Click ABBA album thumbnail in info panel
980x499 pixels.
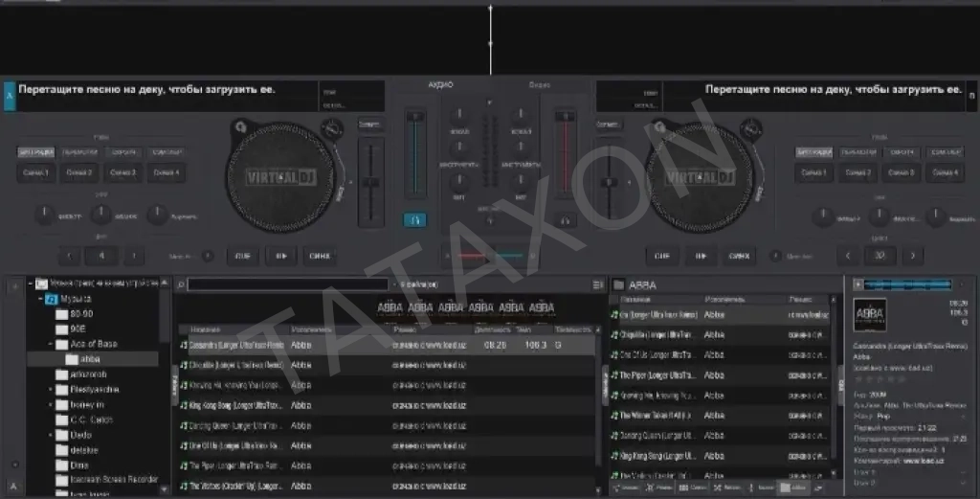coord(869,314)
